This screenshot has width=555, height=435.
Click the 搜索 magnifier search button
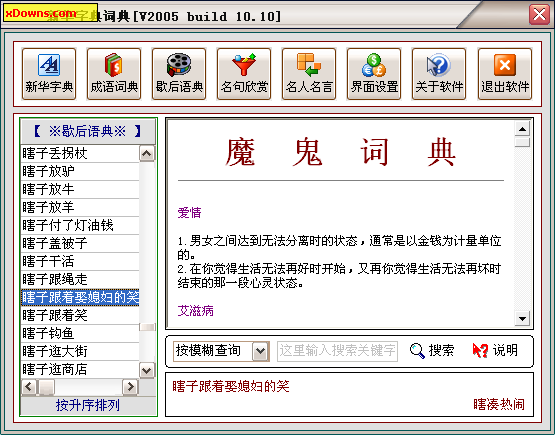point(432,351)
